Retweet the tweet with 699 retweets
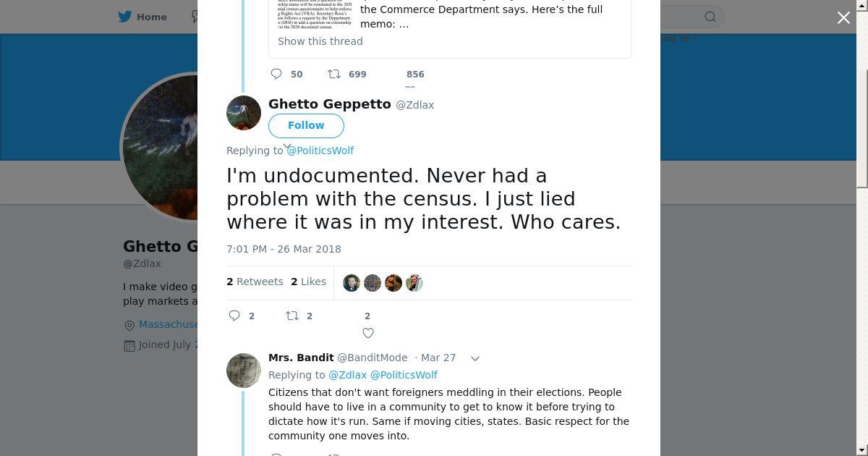 pos(334,74)
